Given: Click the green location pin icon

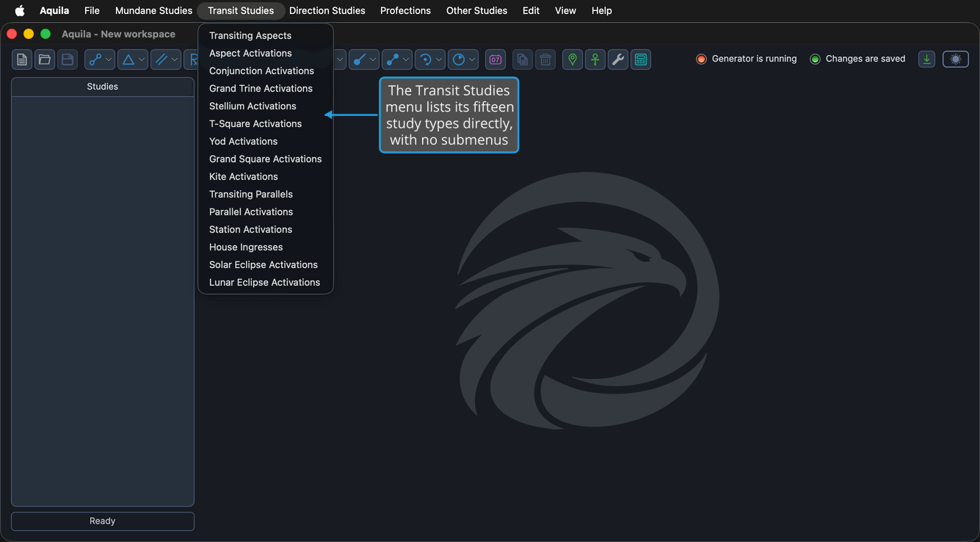Looking at the screenshot, I should coord(573,59).
